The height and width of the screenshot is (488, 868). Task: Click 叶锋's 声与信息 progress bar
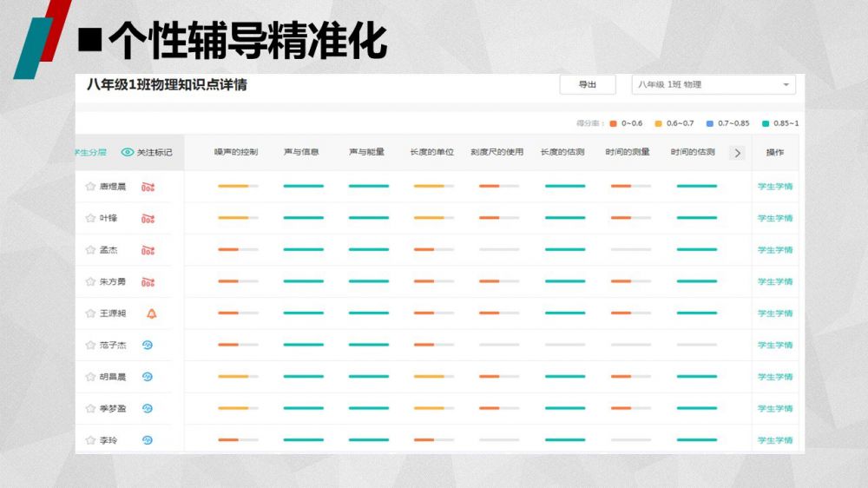pos(303,218)
